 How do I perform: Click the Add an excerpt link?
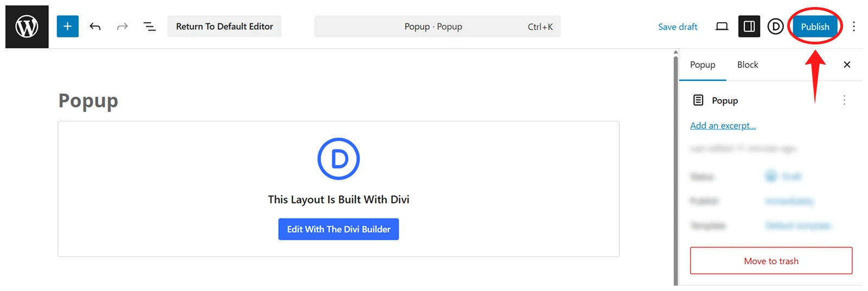coord(723,126)
